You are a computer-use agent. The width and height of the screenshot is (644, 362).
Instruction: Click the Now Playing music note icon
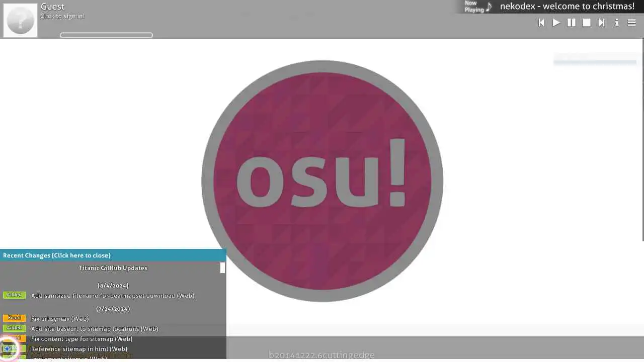tap(489, 7)
